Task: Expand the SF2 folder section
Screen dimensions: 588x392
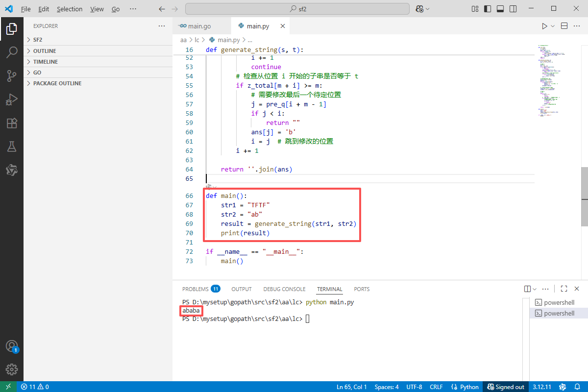Action: point(98,40)
